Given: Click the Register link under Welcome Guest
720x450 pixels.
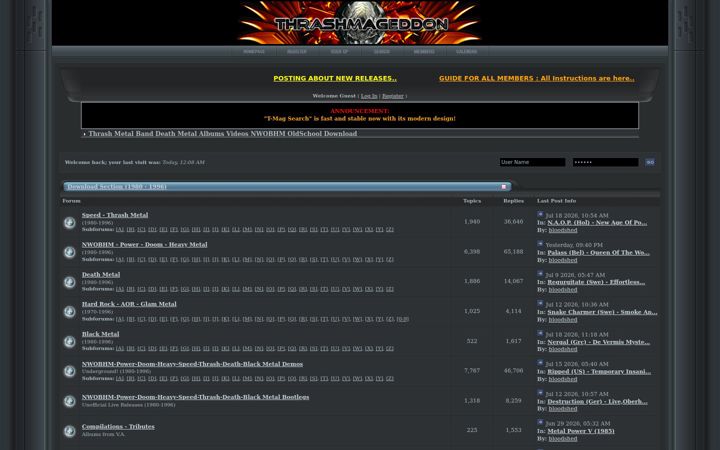Looking at the screenshot, I should [x=393, y=96].
